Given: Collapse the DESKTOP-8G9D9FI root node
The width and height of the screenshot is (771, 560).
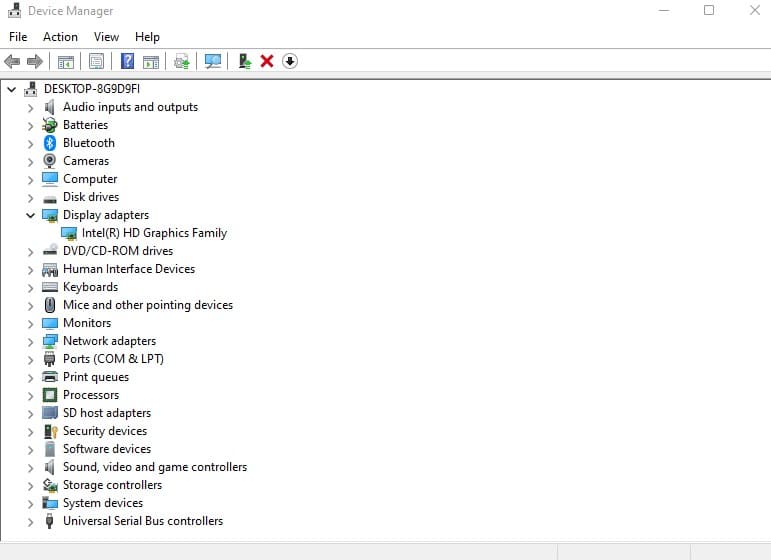Looking at the screenshot, I should coord(11,89).
